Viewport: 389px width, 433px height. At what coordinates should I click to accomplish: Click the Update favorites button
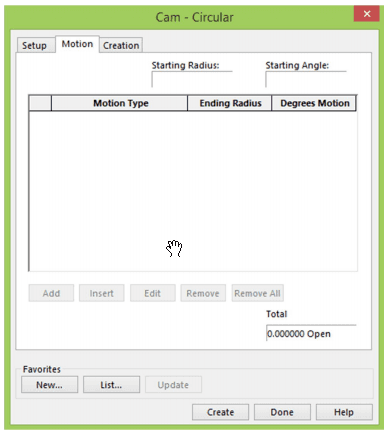tap(173, 385)
